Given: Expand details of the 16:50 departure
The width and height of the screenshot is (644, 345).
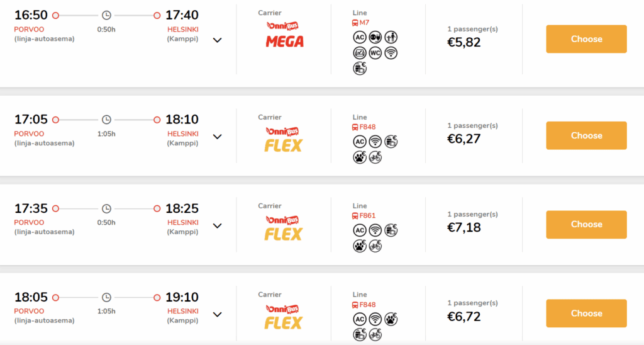Looking at the screenshot, I should coord(217,40).
